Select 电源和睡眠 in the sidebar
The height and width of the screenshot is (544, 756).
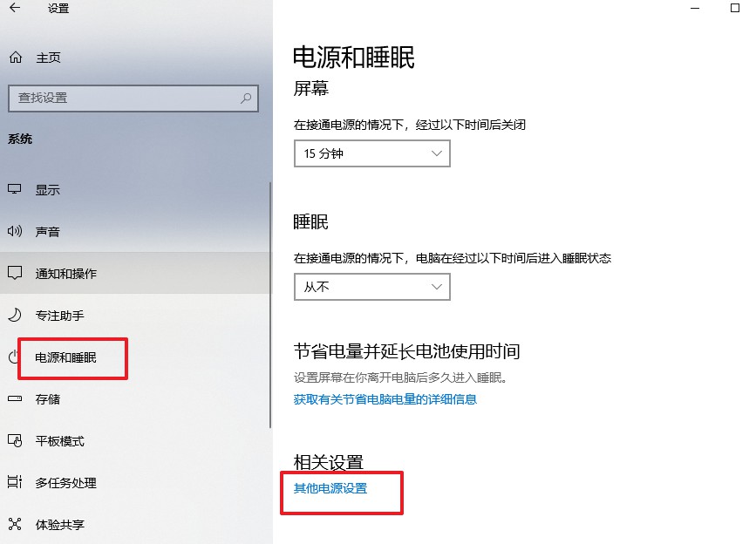click(65, 357)
